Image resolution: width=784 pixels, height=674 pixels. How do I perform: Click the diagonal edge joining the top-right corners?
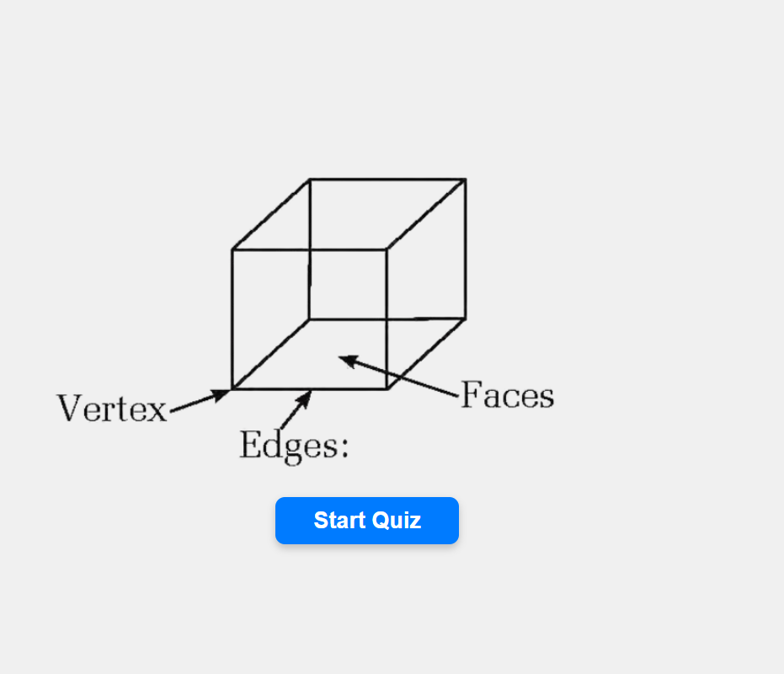click(x=427, y=214)
